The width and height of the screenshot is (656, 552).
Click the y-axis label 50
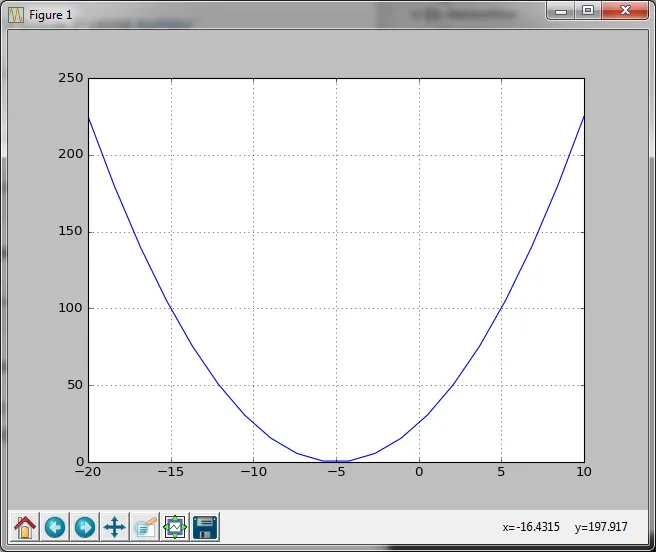pyautogui.click(x=75, y=385)
